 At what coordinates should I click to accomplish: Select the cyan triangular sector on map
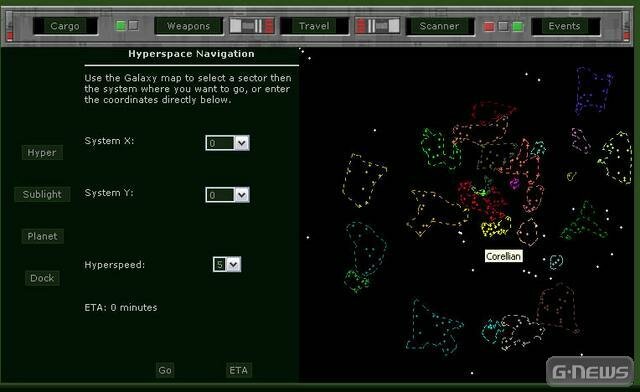433,328
